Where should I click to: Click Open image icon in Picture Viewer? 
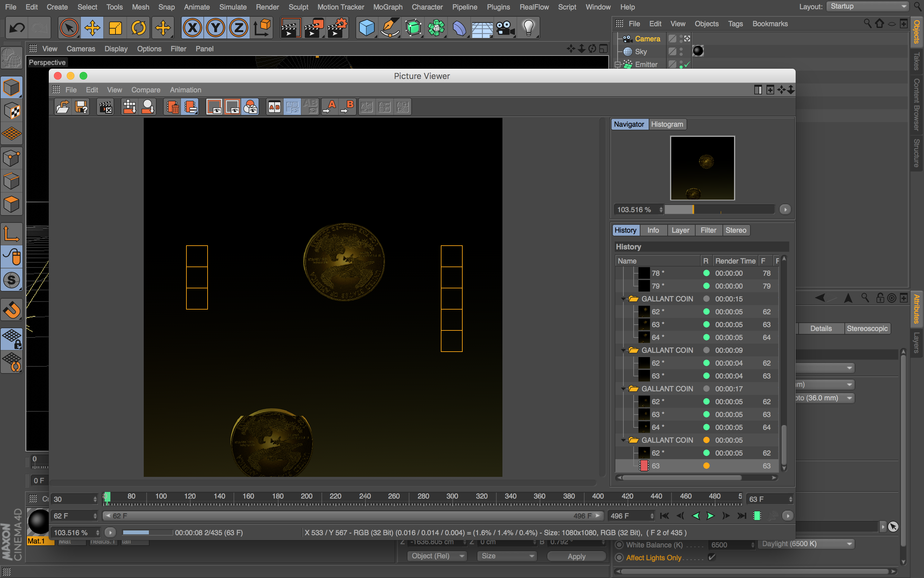[x=63, y=107]
